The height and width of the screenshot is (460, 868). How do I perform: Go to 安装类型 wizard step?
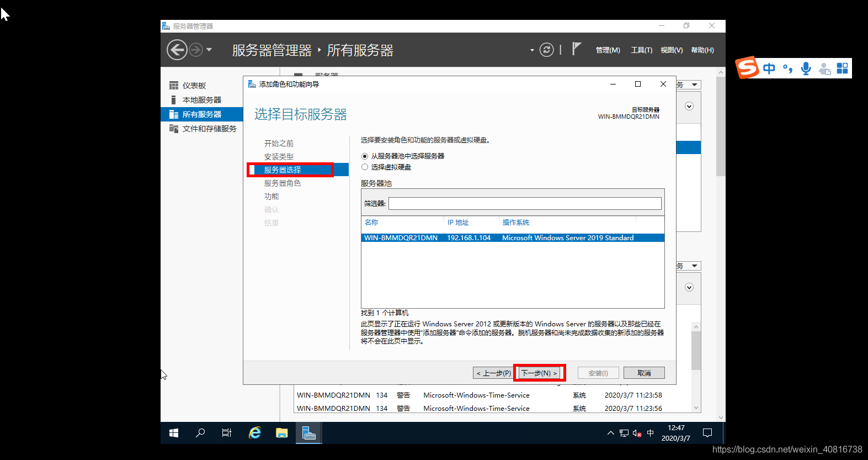[279, 157]
